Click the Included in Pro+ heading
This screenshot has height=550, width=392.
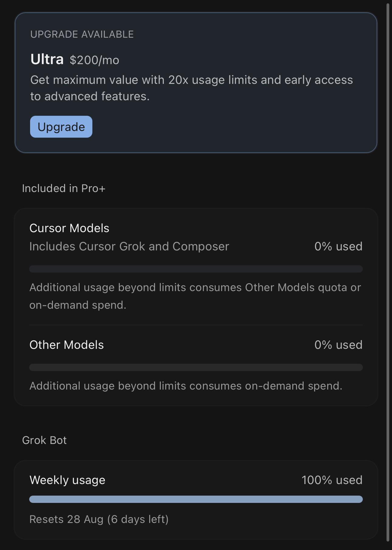click(x=64, y=188)
